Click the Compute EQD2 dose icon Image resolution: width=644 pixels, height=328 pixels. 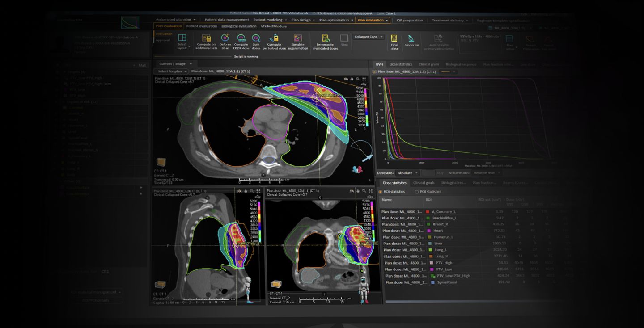241,38
